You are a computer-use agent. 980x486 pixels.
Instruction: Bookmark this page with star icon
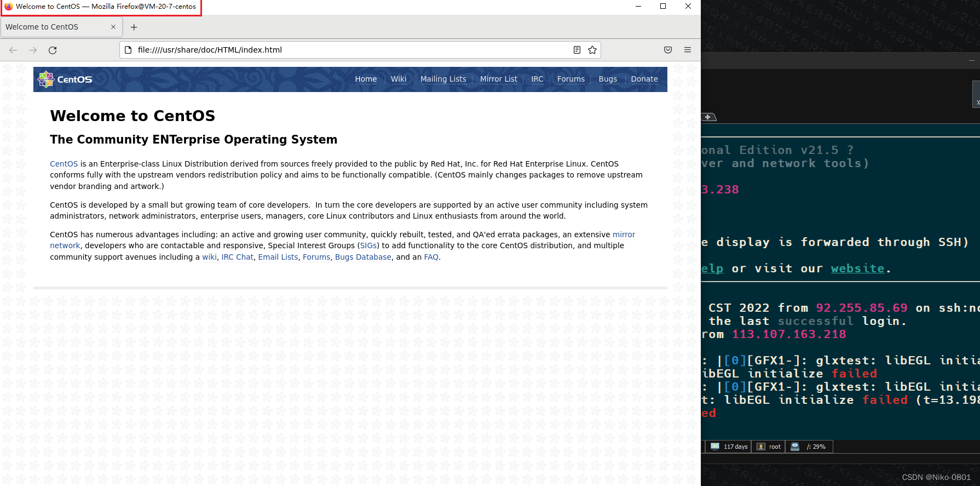coord(592,50)
